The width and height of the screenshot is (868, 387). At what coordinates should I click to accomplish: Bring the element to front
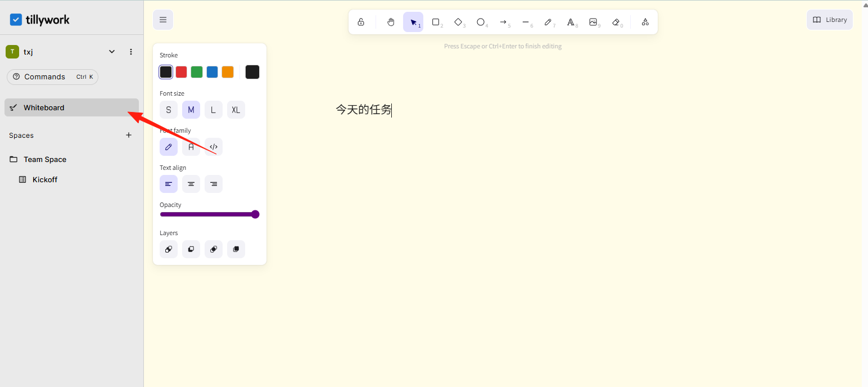[236, 249]
